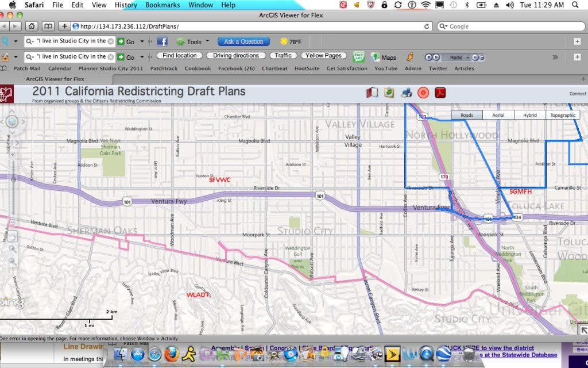Open the Patch Mail bookmark
Image resolution: width=588 pixels, height=368 pixels.
[x=27, y=68]
